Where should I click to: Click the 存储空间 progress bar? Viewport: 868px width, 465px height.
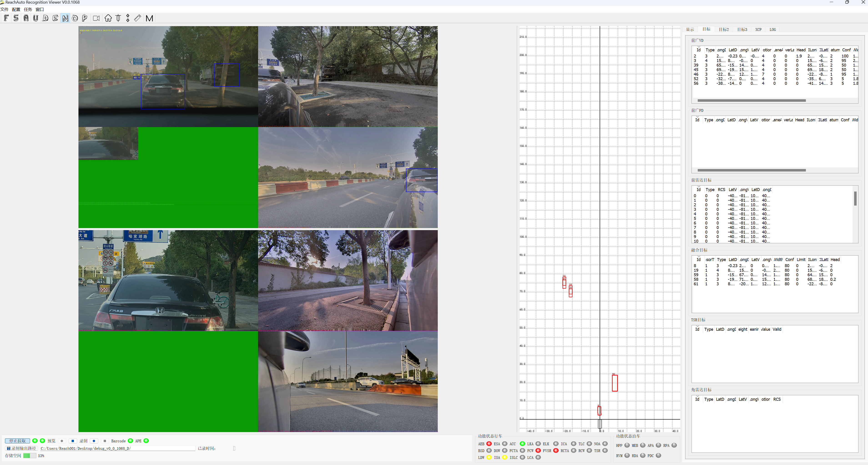coord(30,455)
